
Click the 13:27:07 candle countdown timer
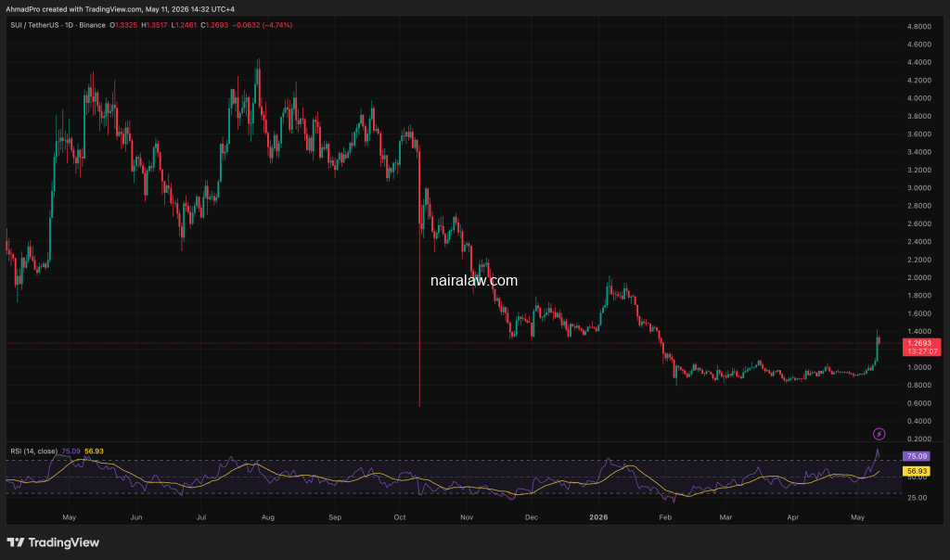coord(922,351)
